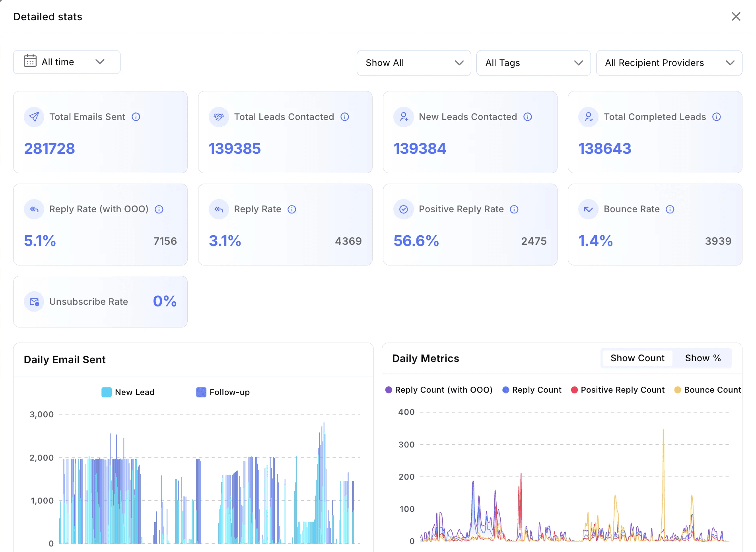The width and height of the screenshot is (756, 552).
Task: Show info tooltip for Bounce Rate
Action: (x=670, y=209)
